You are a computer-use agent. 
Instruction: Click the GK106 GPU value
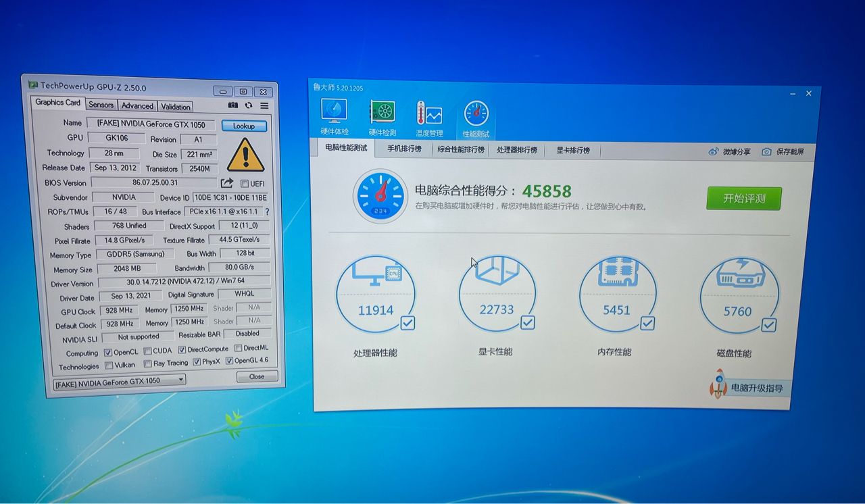[x=117, y=138]
